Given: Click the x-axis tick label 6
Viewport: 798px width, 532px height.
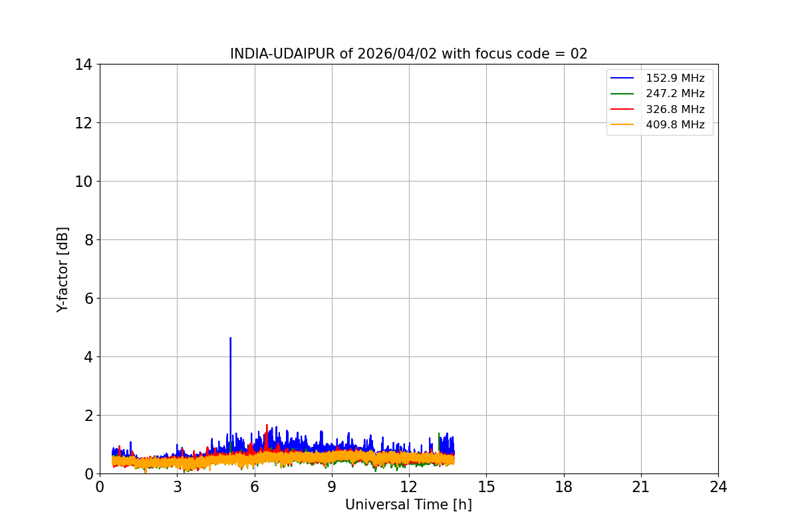Looking at the screenshot, I should 254,487.
